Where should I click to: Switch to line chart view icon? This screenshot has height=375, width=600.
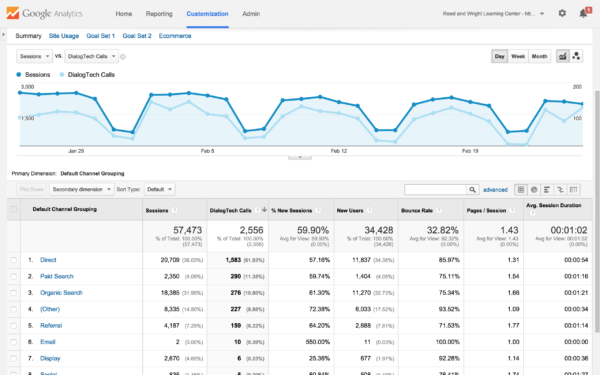[562, 56]
